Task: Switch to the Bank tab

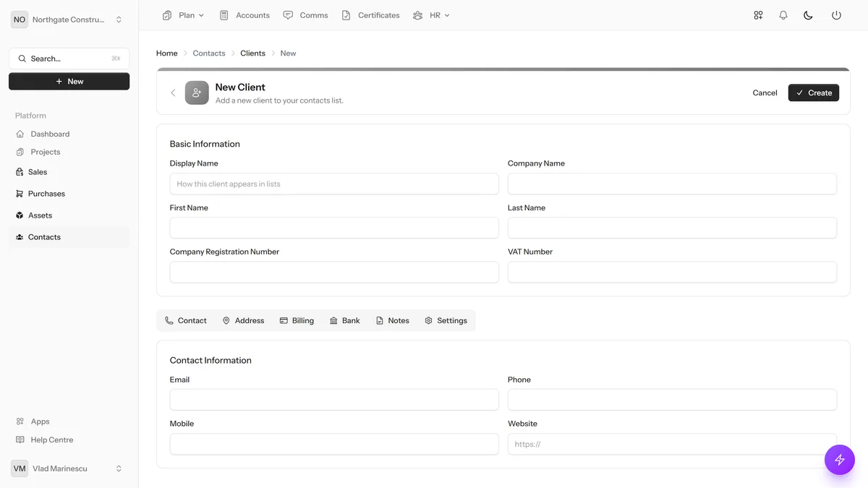Action: point(344,320)
